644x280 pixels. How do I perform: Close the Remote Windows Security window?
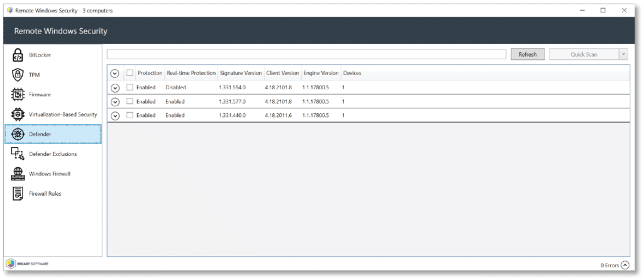[625, 11]
